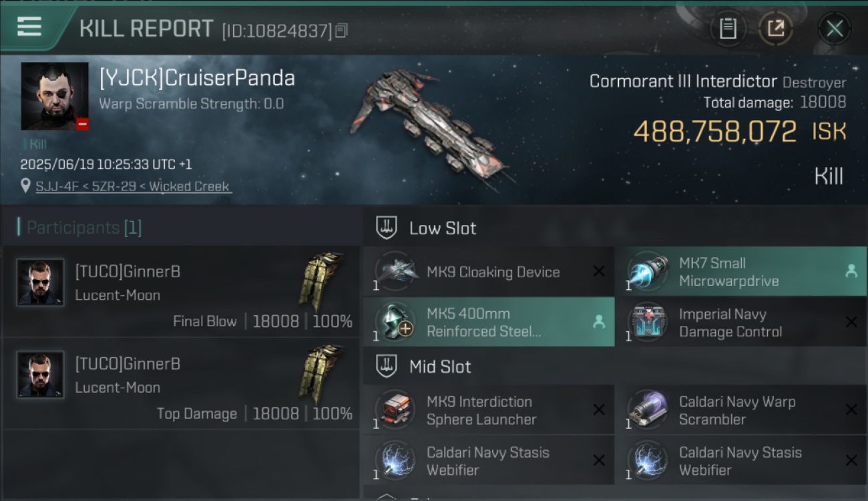The width and height of the screenshot is (868, 501).
Task: Toggle person marker on MK7 Small Microwarpdrive
Action: [x=851, y=271]
